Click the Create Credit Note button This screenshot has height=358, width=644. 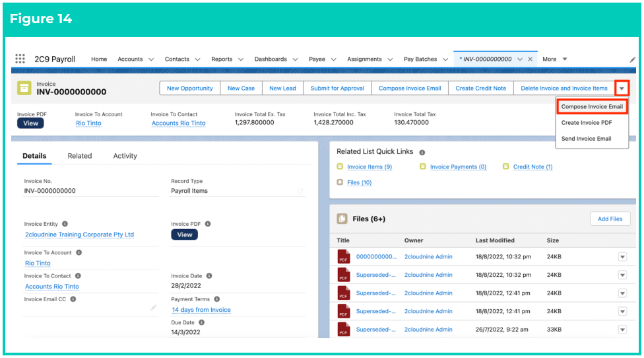480,89
